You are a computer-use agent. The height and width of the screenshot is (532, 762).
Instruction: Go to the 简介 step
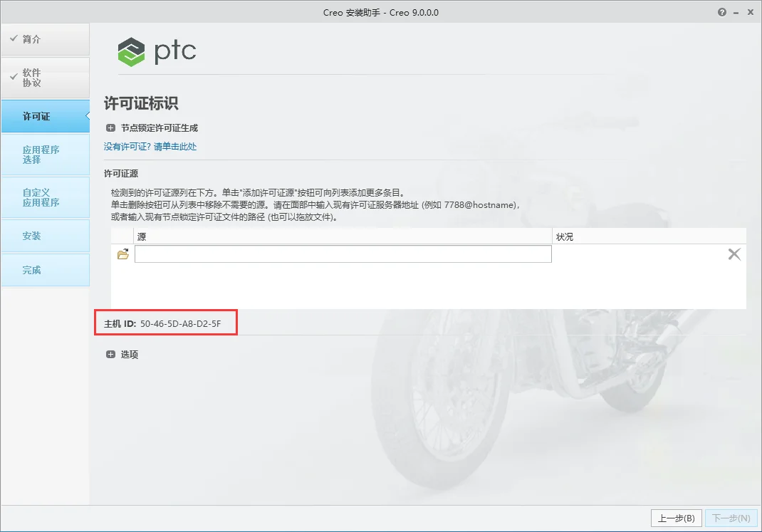(45, 39)
